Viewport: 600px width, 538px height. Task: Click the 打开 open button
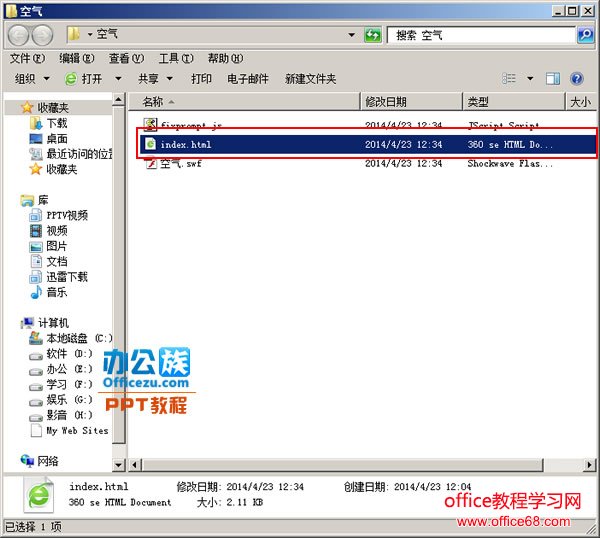(x=83, y=79)
